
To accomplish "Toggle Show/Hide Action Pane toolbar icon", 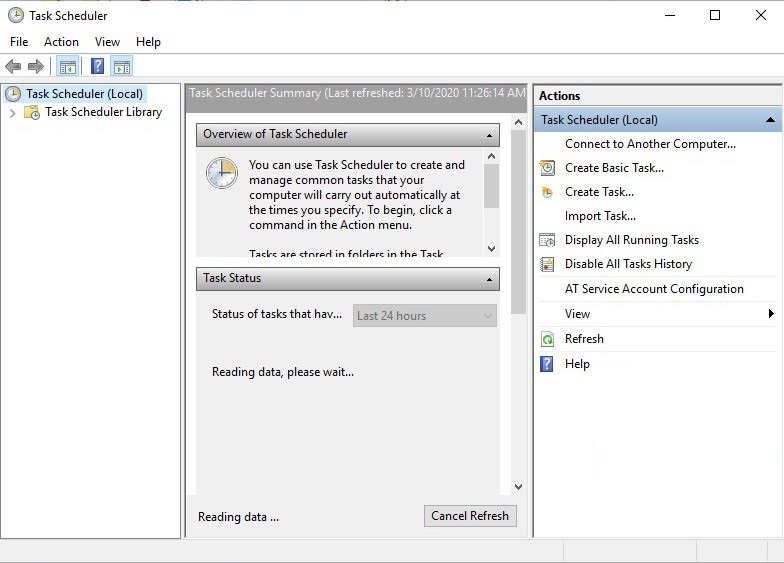I will 122,67.
